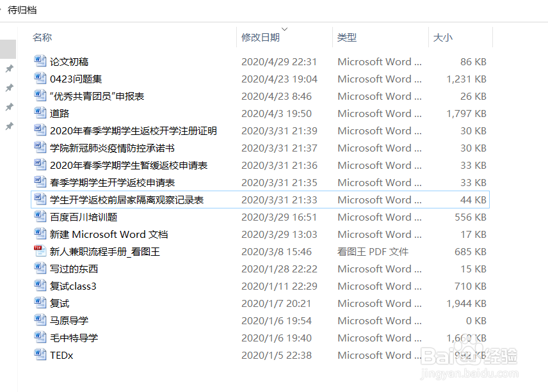
Task: Select file name 新人兼职流程手册_看图王
Action: click(x=105, y=252)
